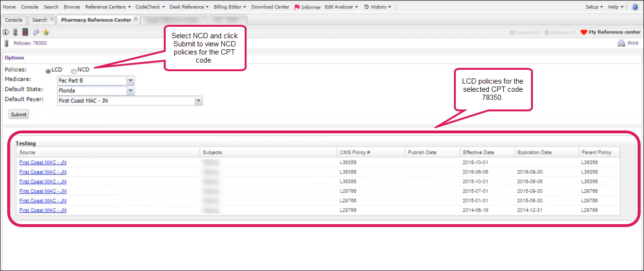Select the NCD policies radio button

74,71
